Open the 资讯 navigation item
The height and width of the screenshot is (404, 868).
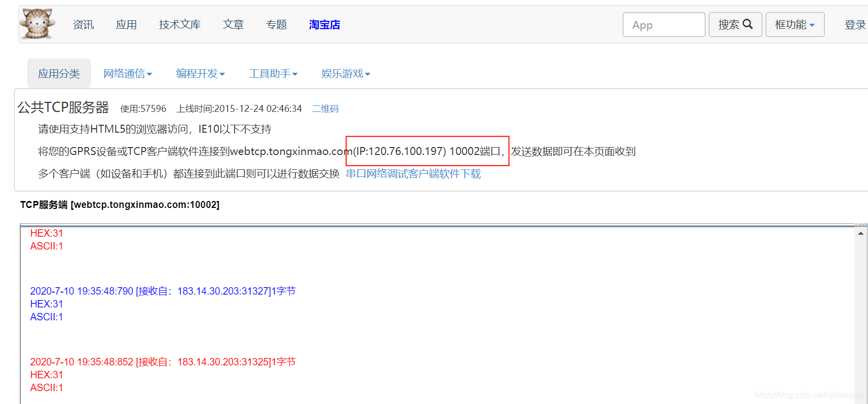[x=83, y=25]
